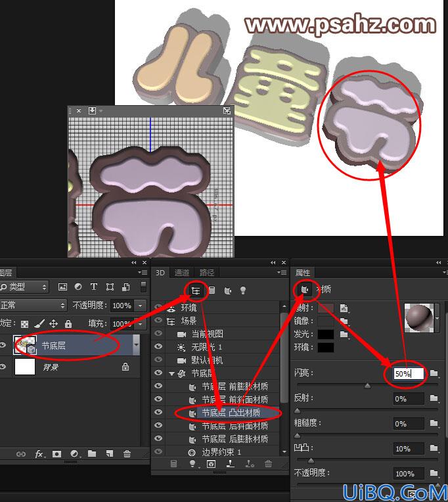Click the 闪亮 slider handle

(x=367, y=386)
